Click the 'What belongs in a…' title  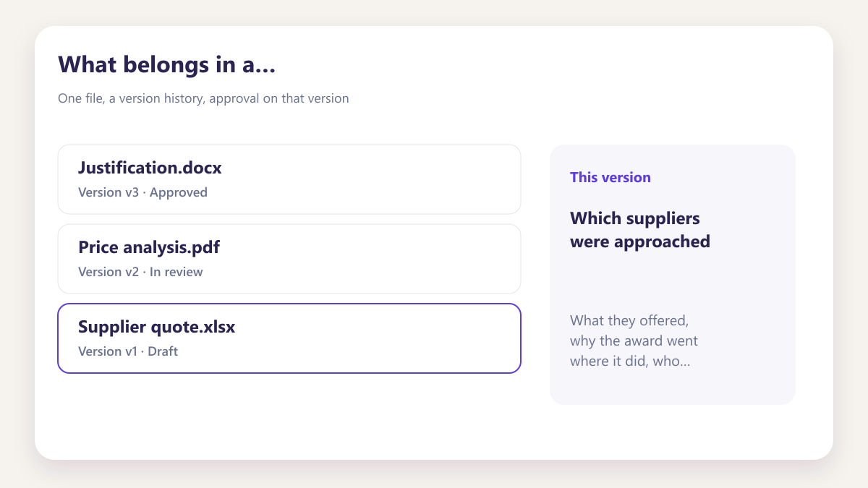tap(167, 64)
